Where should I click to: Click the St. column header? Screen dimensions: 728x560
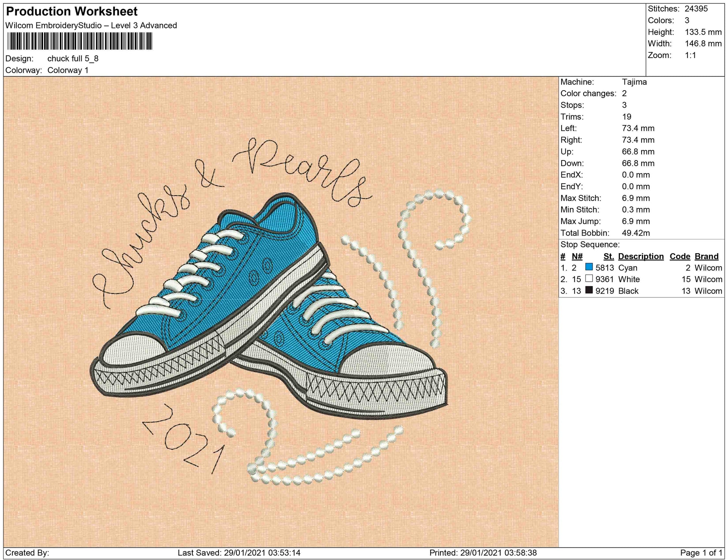click(608, 256)
